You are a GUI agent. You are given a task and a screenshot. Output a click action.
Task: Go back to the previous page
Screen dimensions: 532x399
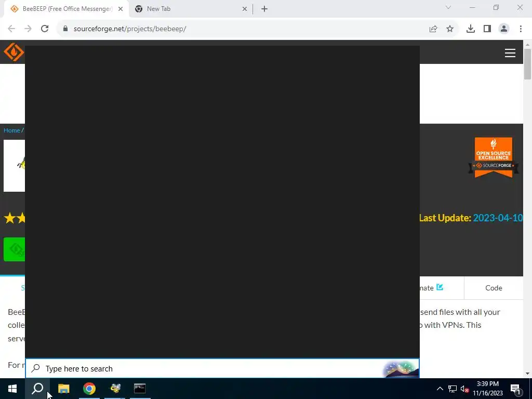pyautogui.click(x=11, y=29)
